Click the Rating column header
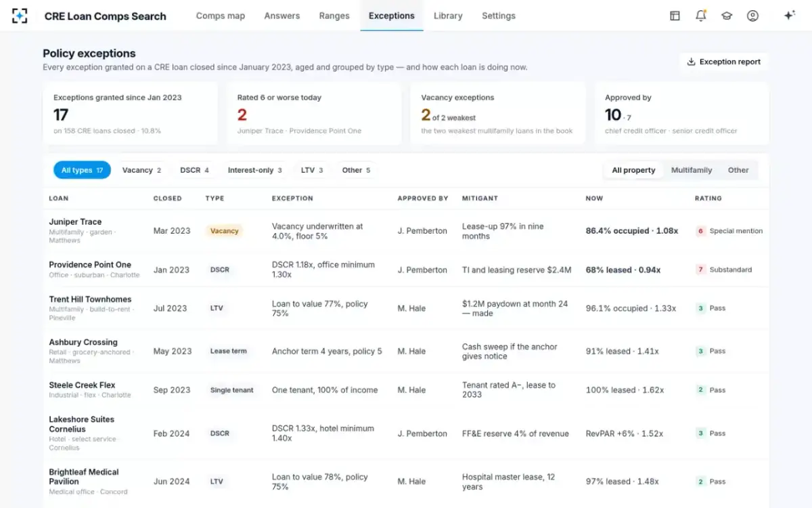Screen dimensions: 812x508 pos(708,198)
